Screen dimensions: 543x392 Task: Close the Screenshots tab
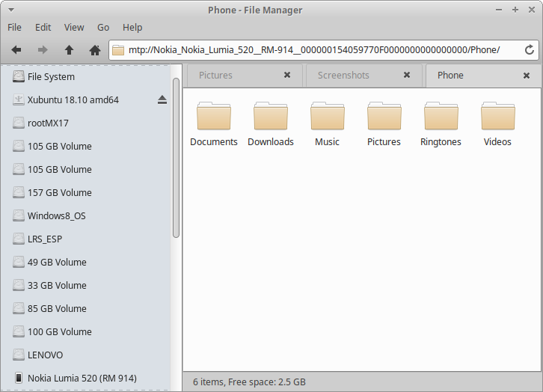pyautogui.click(x=407, y=75)
